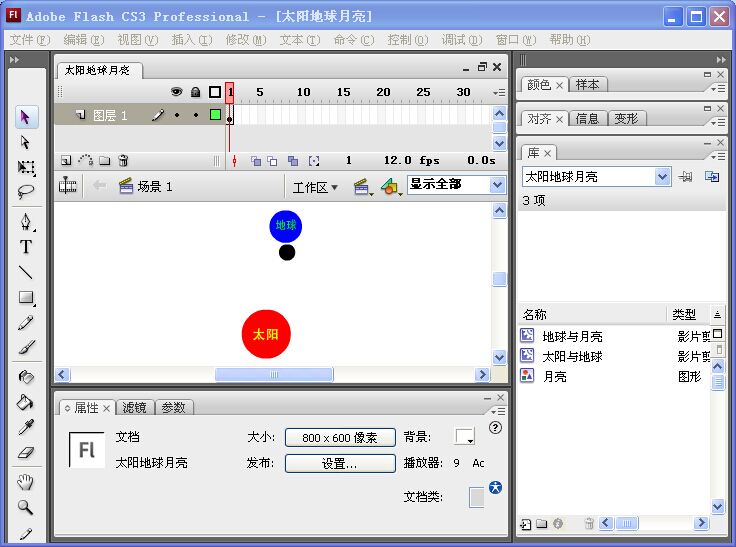
Task: Enable edit multiple frames
Action: (x=293, y=161)
